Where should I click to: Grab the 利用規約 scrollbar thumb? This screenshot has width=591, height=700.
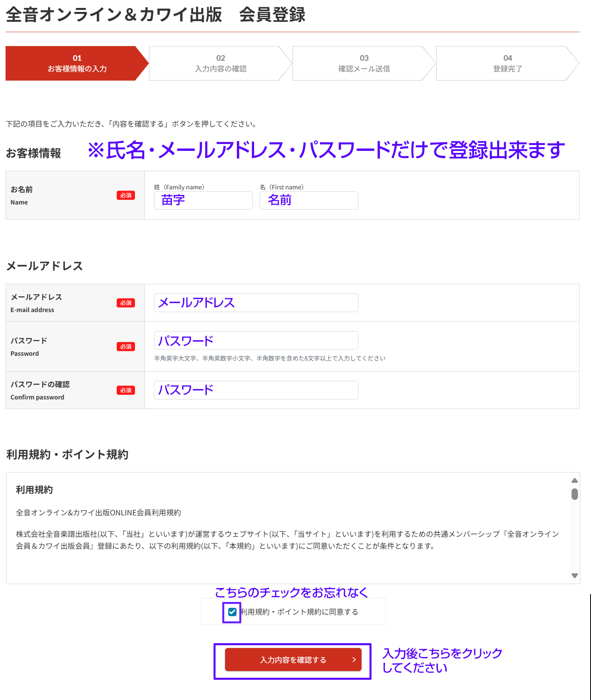point(574,494)
